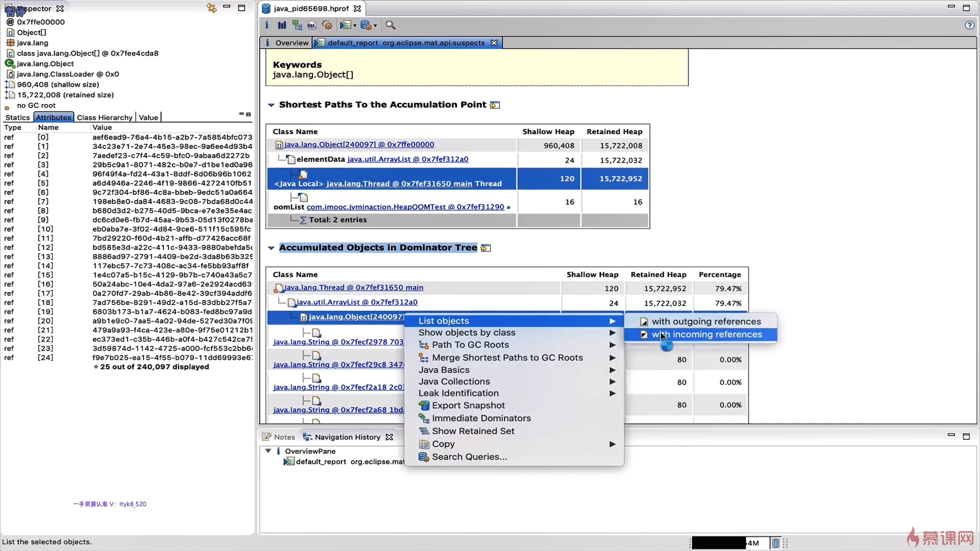The image size is (980, 551).
Task: Select 'with incoming references' submenu item
Action: (706, 335)
